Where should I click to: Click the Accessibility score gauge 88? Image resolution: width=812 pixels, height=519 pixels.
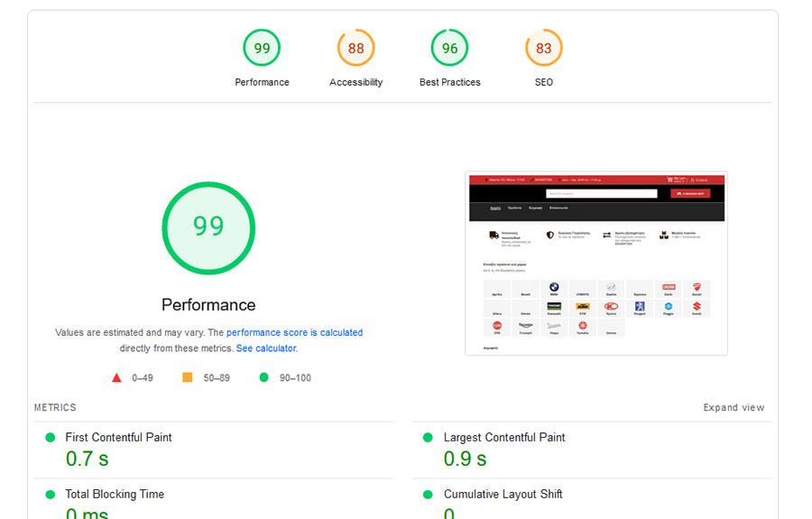[x=355, y=48]
